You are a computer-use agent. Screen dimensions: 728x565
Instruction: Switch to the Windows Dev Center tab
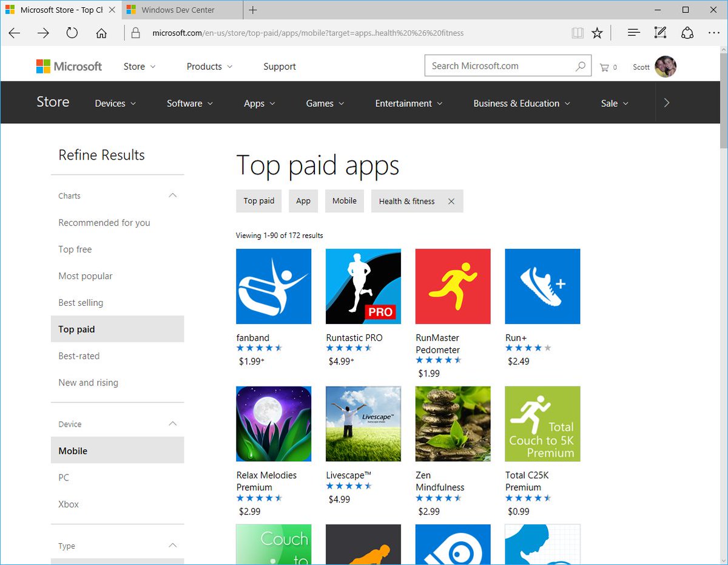click(x=179, y=10)
